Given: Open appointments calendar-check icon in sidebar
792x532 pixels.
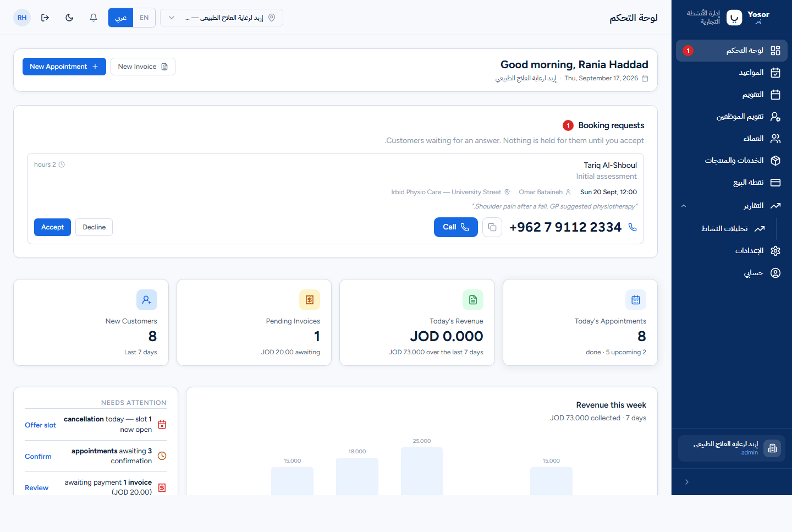Looking at the screenshot, I should click(x=776, y=73).
